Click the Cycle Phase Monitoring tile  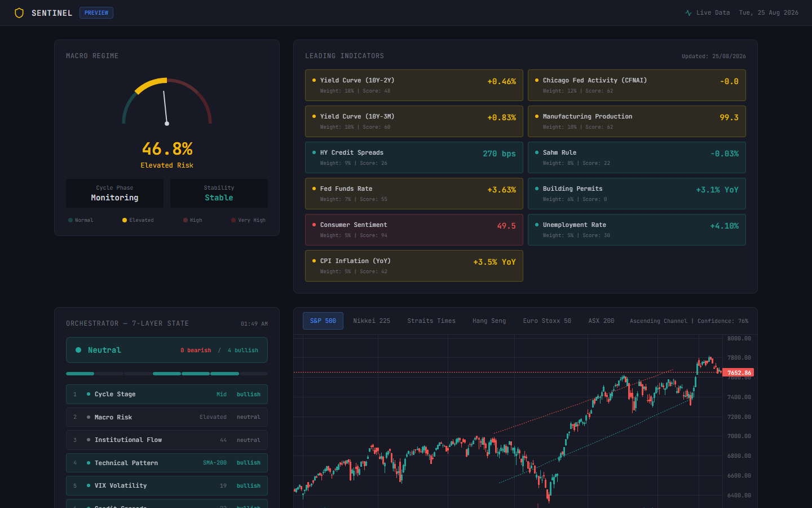coord(114,193)
